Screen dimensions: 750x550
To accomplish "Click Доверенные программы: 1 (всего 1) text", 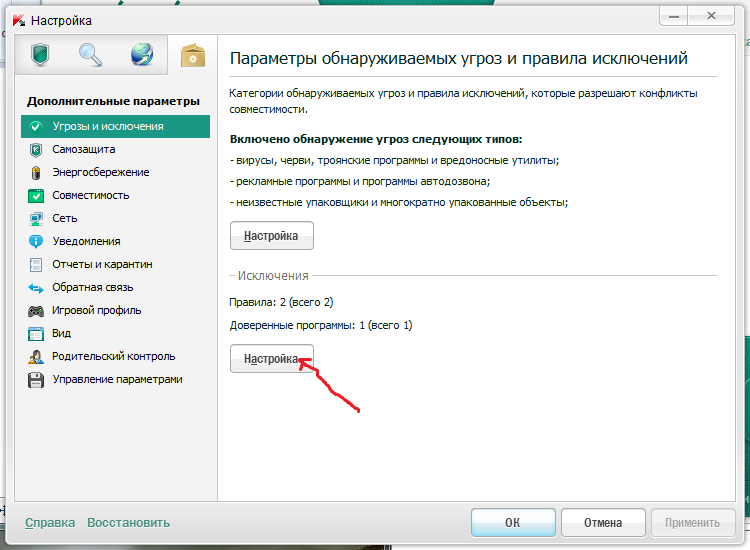I will coord(321,325).
